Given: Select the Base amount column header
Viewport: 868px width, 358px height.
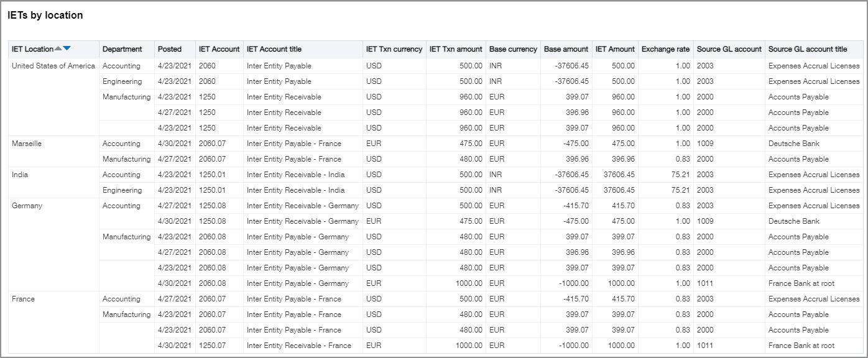Looking at the screenshot, I should pyautogui.click(x=566, y=49).
